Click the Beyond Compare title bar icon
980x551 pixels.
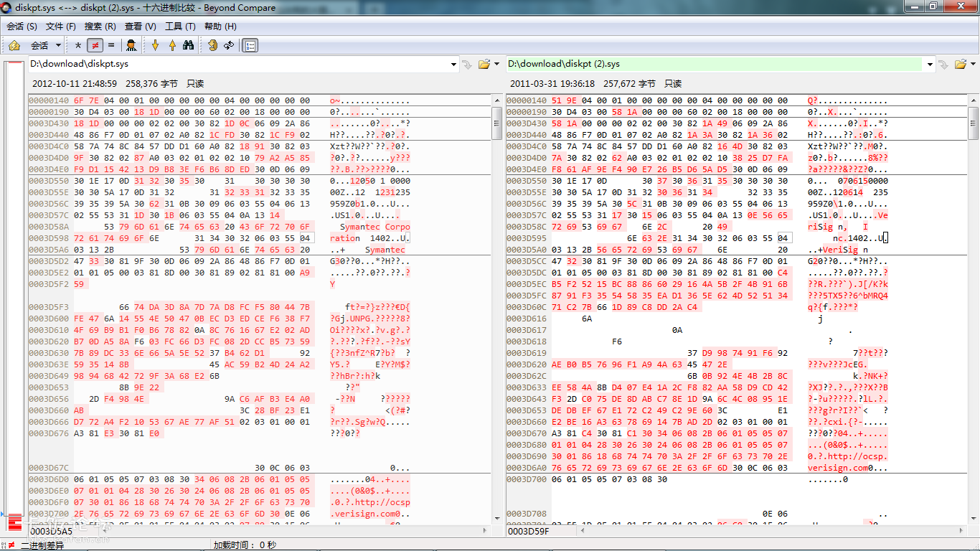(x=7, y=7)
